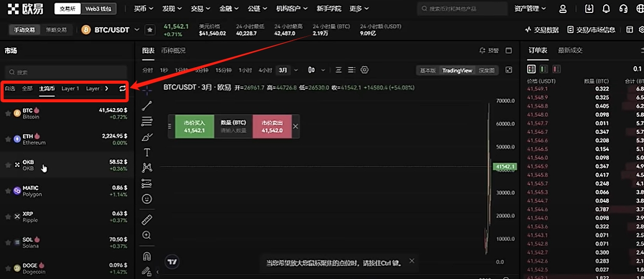Select the brush drawing tool
This screenshot has height=279, width=644.
[x=147, y=137]
